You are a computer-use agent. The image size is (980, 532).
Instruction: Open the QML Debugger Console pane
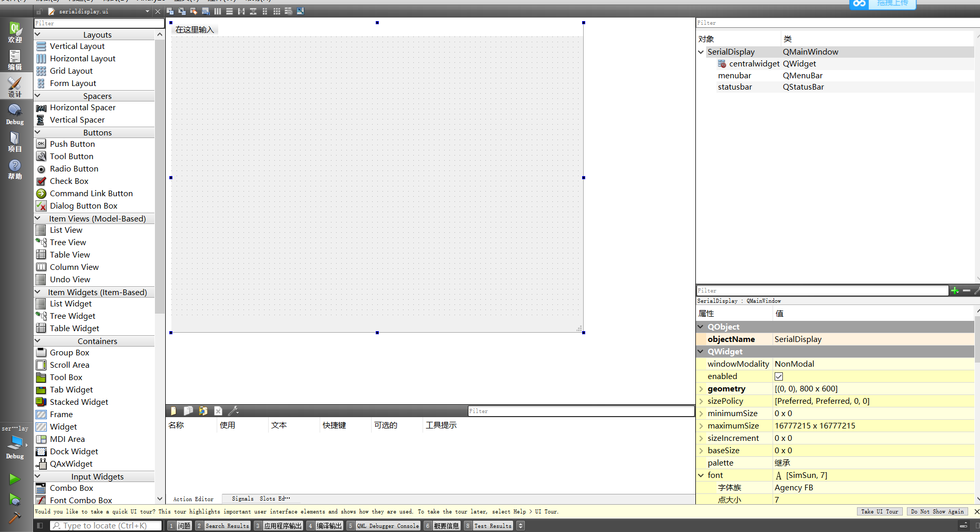(x=383, y=526)
